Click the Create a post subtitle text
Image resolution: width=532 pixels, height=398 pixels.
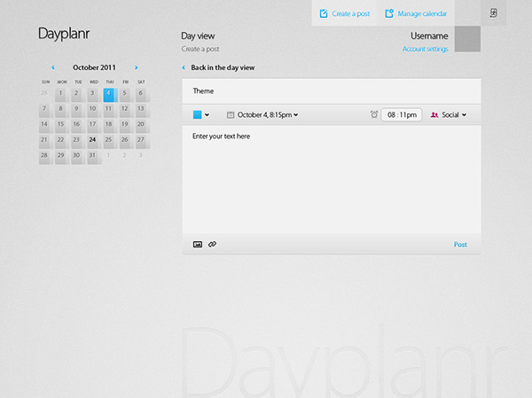point(200,49)
